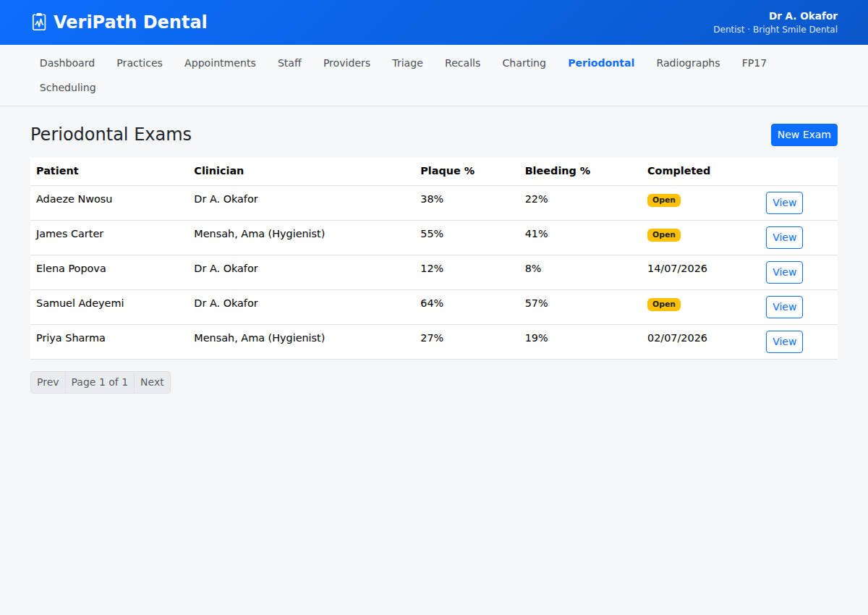Click the Periodontal Exams page heading
The width and height of the screenshot is (868, 615).
(111, 134)
